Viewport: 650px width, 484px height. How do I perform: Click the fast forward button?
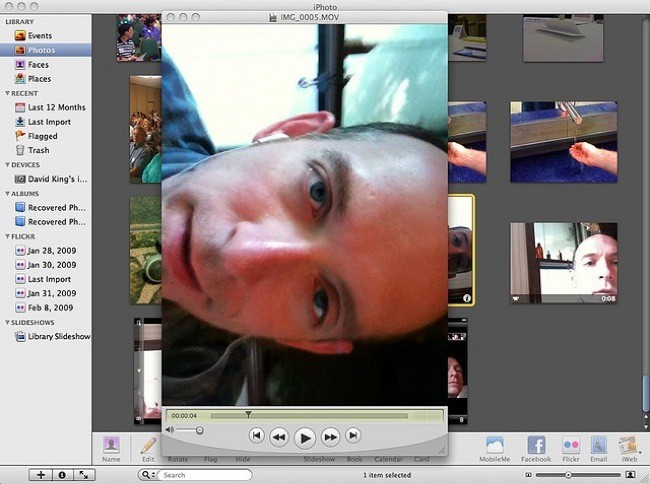(330, 437)
